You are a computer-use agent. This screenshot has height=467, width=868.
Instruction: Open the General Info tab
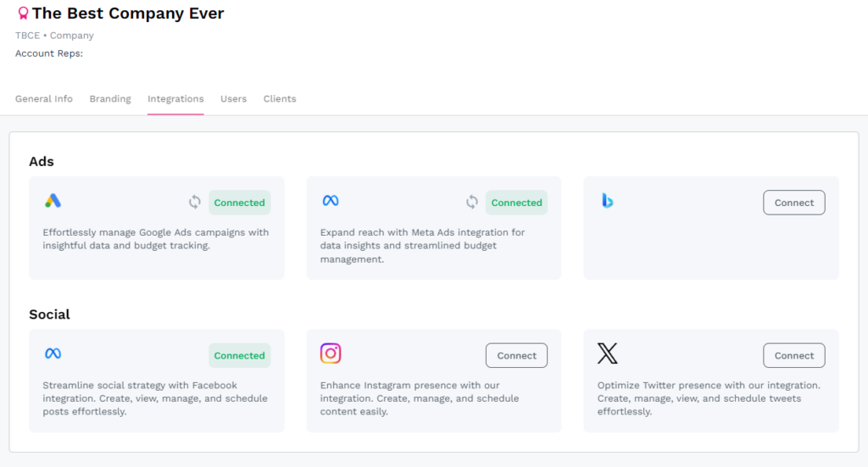[x=44, y=99]
